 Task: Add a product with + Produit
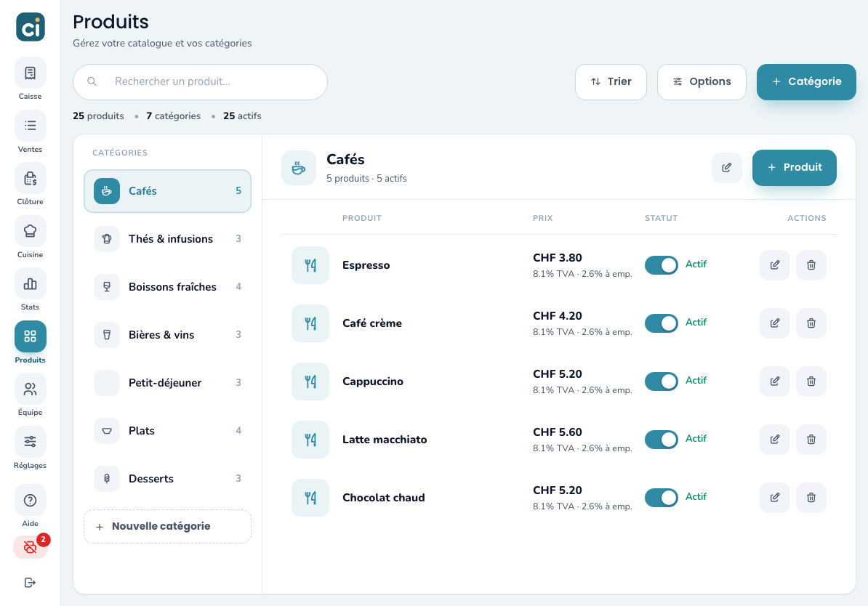(795, 168)
